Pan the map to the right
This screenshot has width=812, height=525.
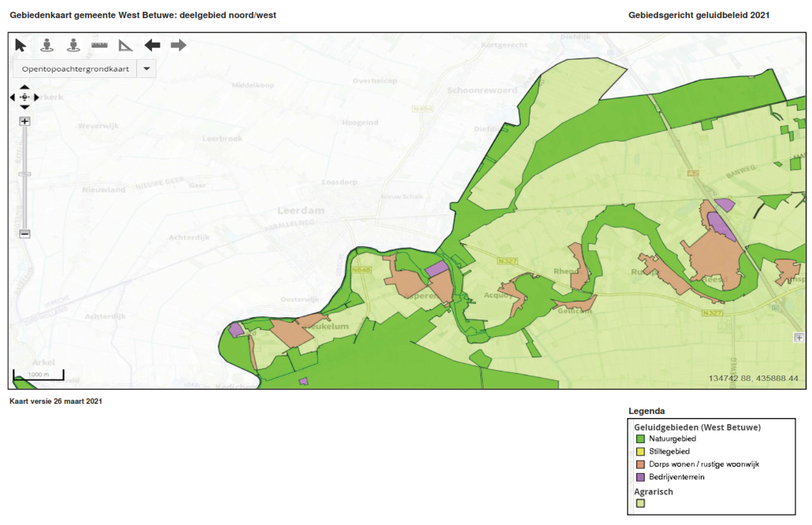click(x=36, y=97)
